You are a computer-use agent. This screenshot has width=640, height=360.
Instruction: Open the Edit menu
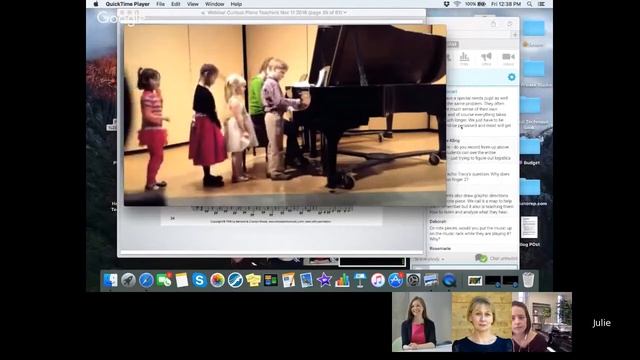pos(176,4)
